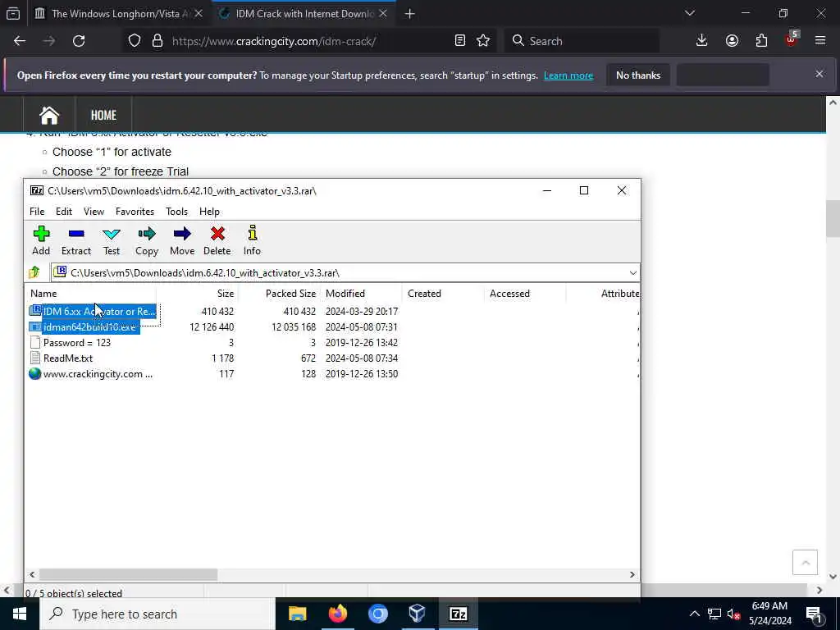Open a new Firefox tab
The image size is (840, 630).
[x=410, y=14]
